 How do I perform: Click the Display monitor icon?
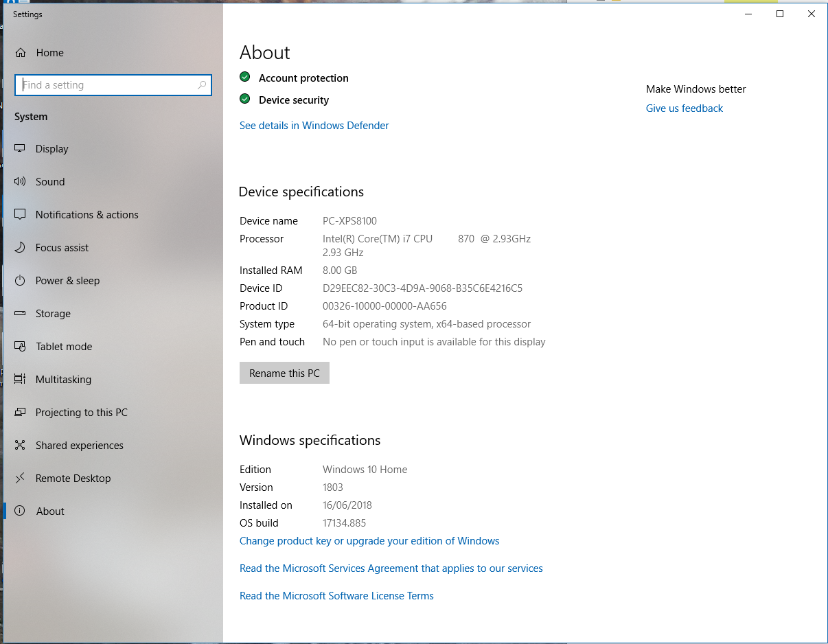click(21, 149)
